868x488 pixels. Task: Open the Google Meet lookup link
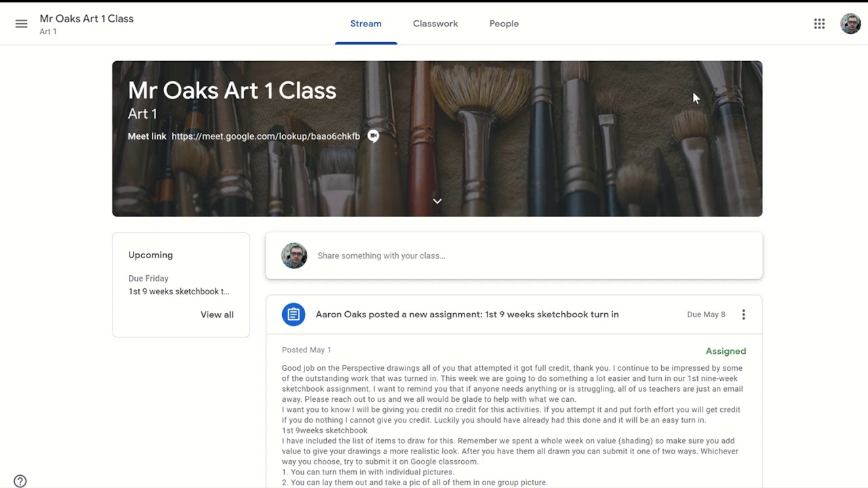tap(266, 136)
